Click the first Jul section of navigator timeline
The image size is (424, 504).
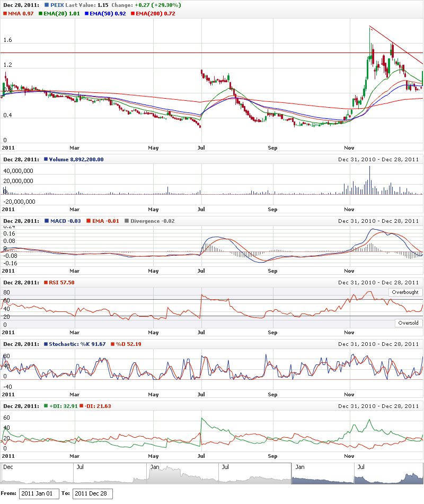pos(110,473)
